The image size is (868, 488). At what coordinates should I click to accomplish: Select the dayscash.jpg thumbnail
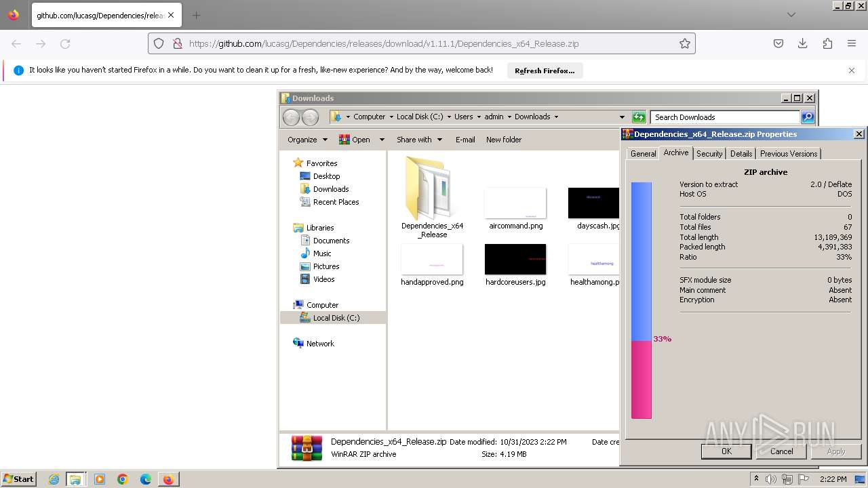[594, 203]
